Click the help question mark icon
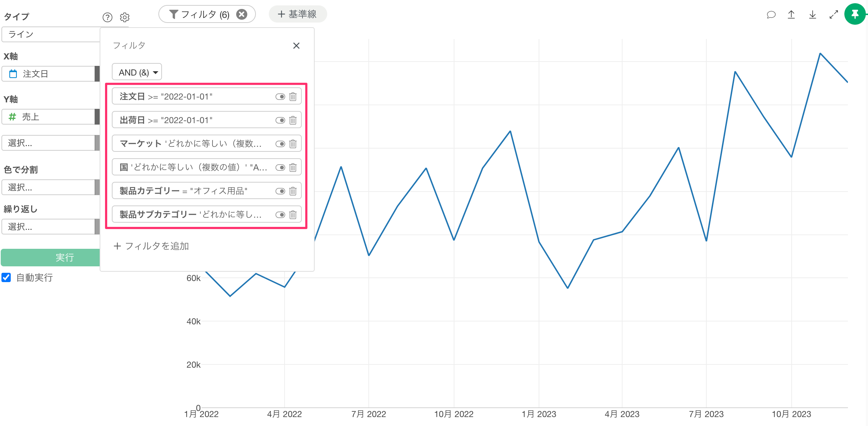Screen dimensions: 868x426 tap(107, 17)
